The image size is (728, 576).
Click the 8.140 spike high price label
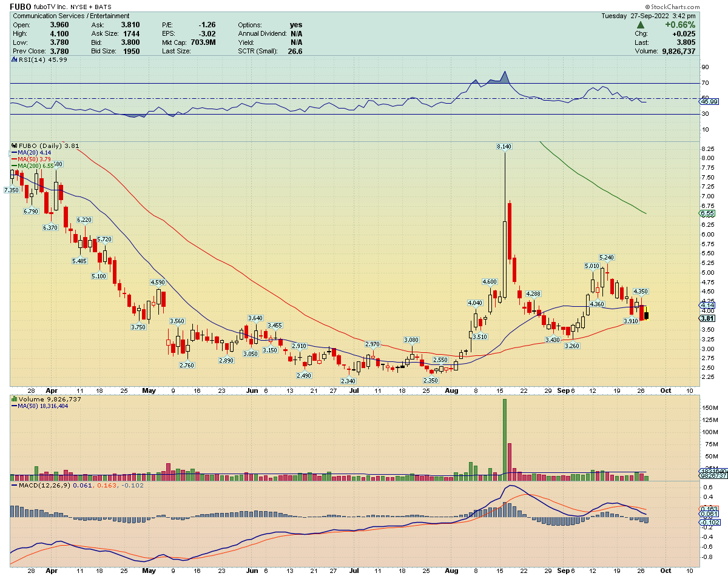pos(504,147)
